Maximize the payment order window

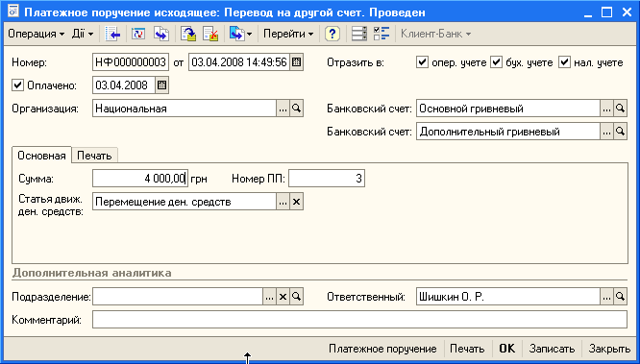pyautogui.click(x=606, y=12)
